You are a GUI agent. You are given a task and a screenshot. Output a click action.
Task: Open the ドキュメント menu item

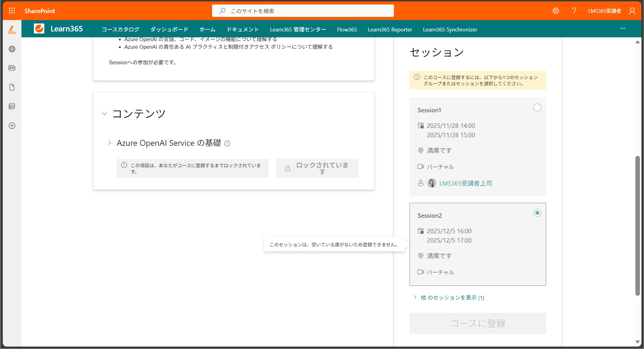(242, 29)
